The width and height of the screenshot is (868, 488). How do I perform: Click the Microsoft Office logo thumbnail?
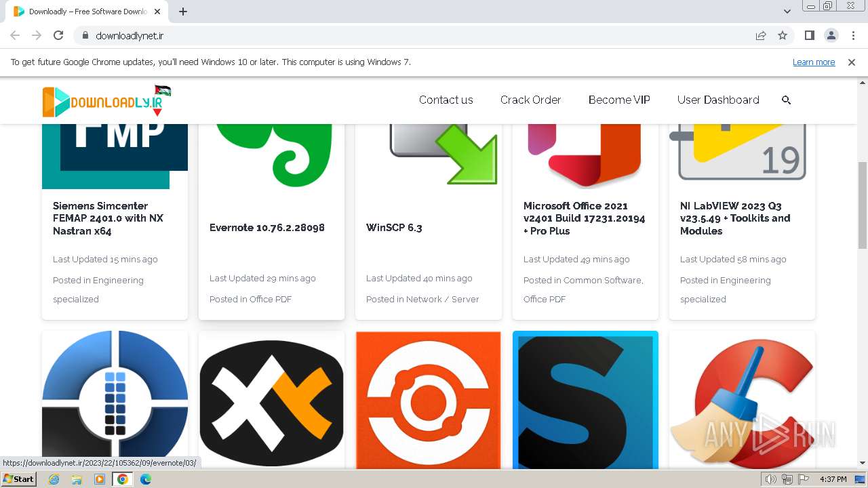click(x=585, y=156)
